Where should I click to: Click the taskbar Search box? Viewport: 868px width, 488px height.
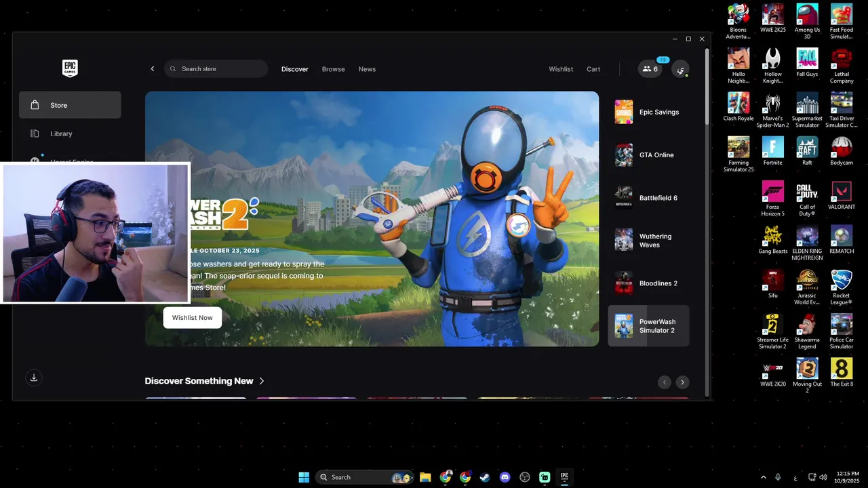[x=364, y=477]
